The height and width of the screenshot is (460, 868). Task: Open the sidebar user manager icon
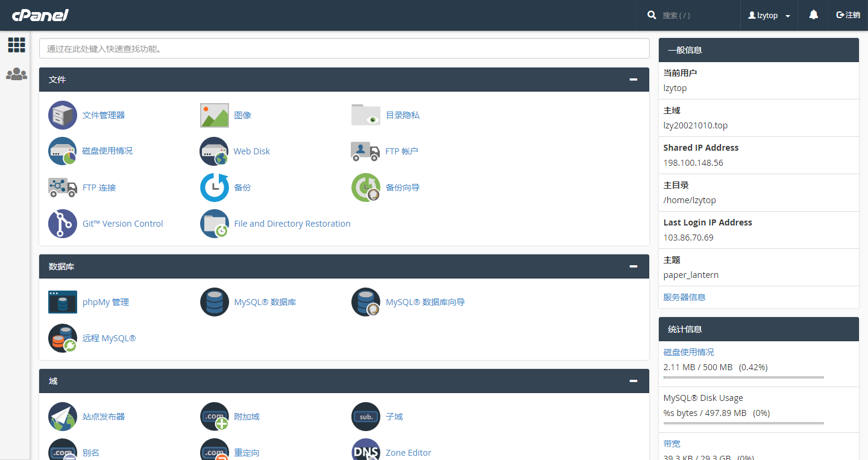click(x=16, y=74)
